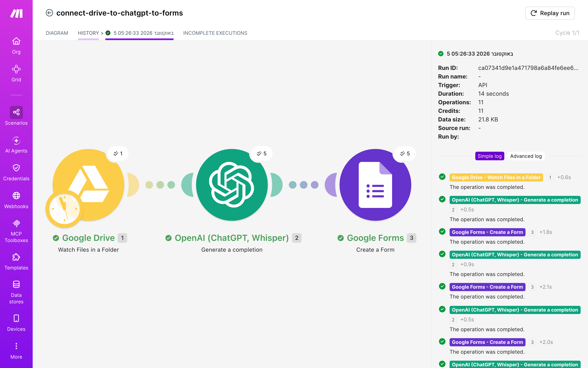588x368 pixels.
Task: Open OpenAI Generate a completion log at +0.5s first
Action: point(515,200)
